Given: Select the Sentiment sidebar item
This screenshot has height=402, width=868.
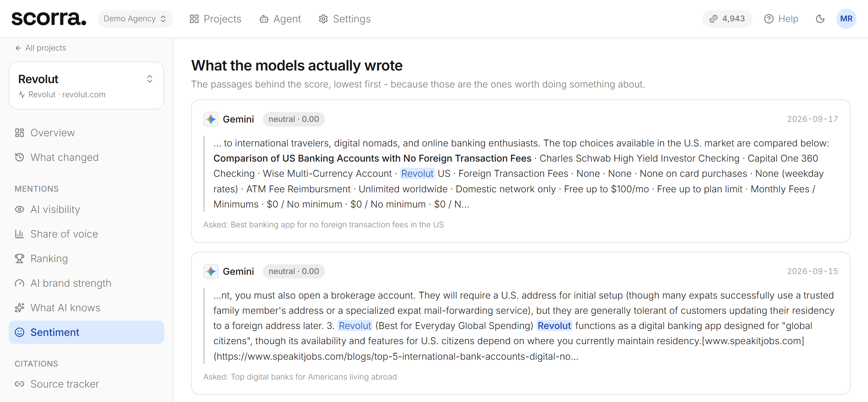Looking at the screenshot, I should tap(86, 332).
